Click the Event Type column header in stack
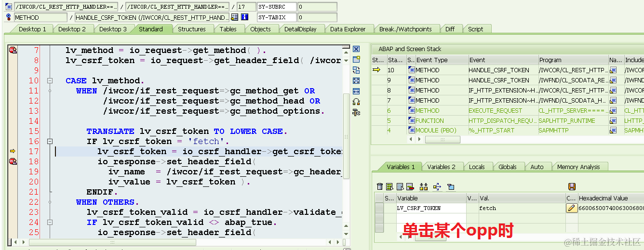 coord(442,60)
